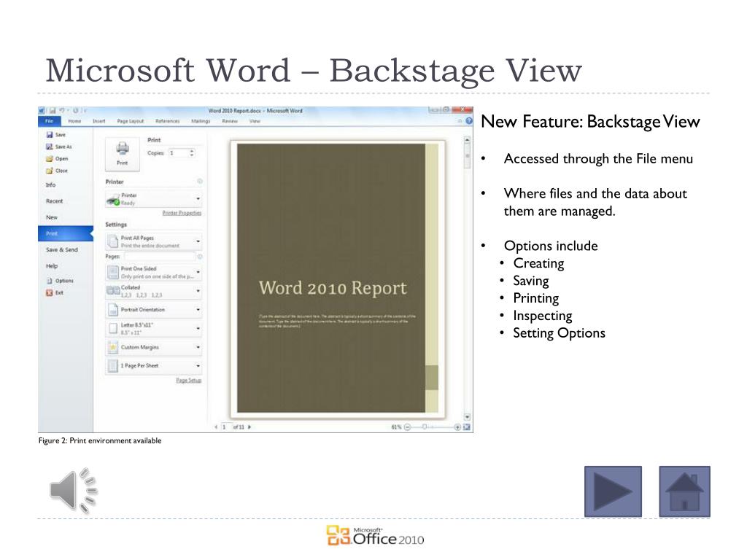Click the previous page arrow in preview

tap(216, 427)
